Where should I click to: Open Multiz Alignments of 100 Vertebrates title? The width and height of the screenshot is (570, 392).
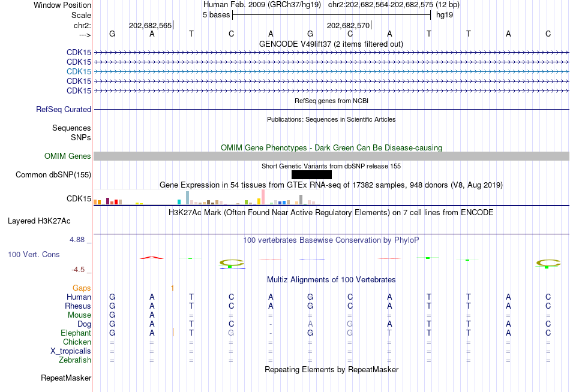click(331, 280)
